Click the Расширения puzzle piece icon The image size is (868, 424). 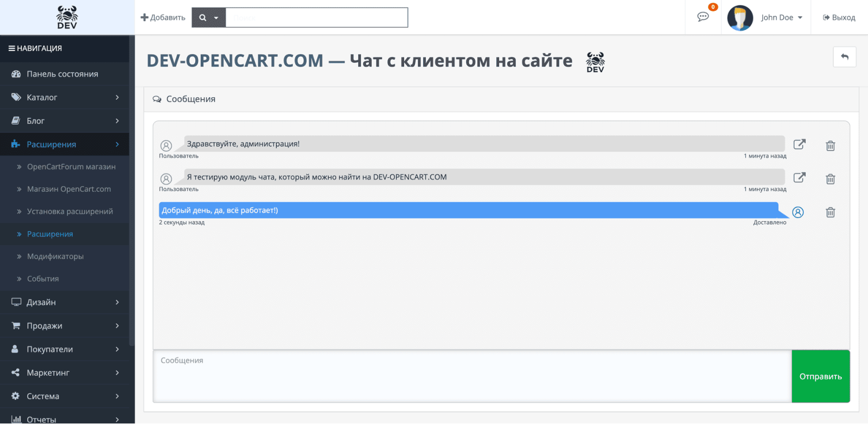click(16, 144)
